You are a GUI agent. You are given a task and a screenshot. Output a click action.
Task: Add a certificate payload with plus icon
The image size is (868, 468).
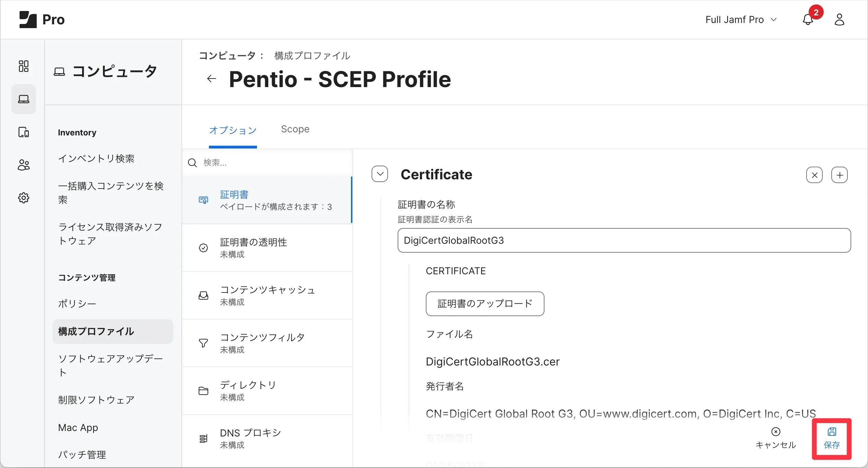point(839,175)
